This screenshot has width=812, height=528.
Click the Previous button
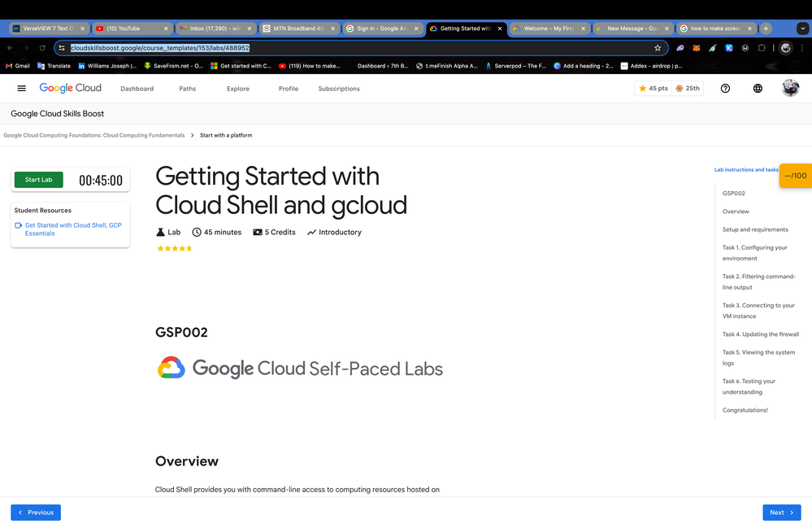(x=36, y=513)
